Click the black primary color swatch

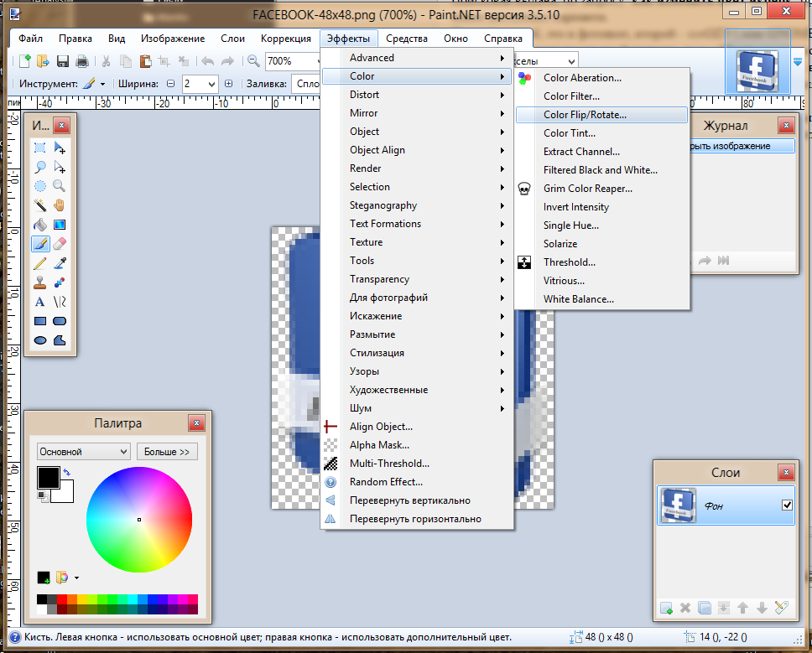pos(47,476)
